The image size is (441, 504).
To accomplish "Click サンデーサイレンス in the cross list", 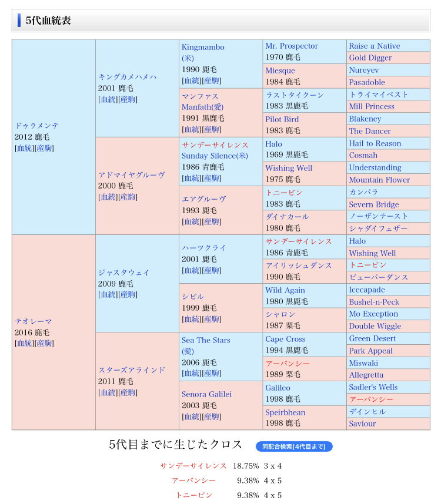I will tap(193, 466).
